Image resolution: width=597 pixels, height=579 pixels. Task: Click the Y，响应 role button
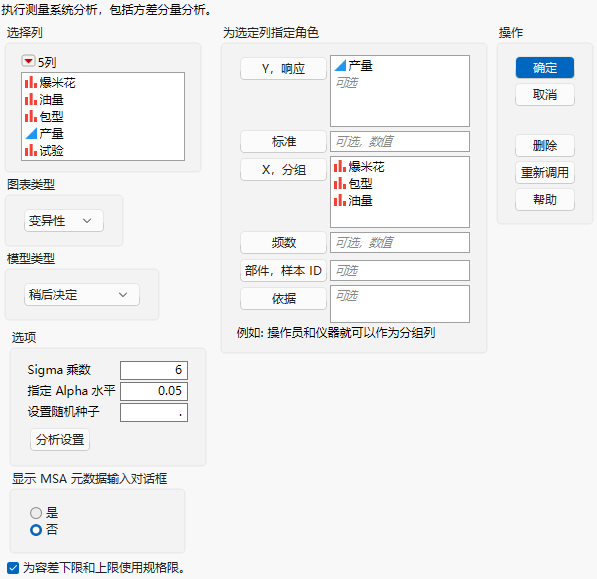pos(283,69)
